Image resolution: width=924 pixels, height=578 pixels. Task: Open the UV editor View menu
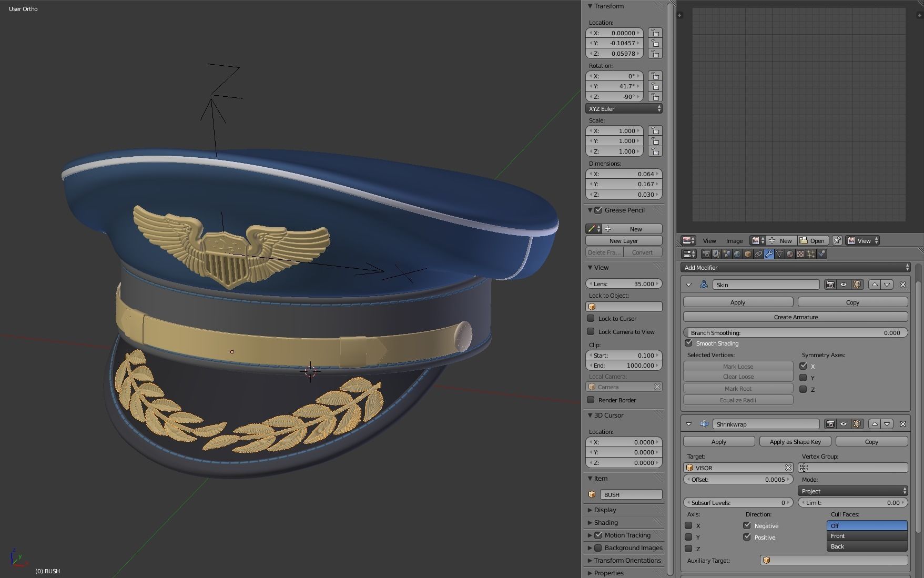tap(709, 240)
